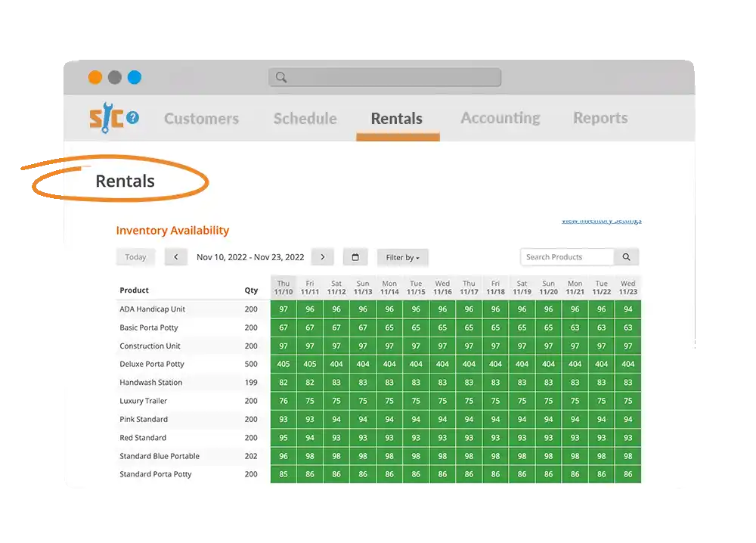Click the Sun 11/13 column header
756x543 pixels.
(363, 287)
